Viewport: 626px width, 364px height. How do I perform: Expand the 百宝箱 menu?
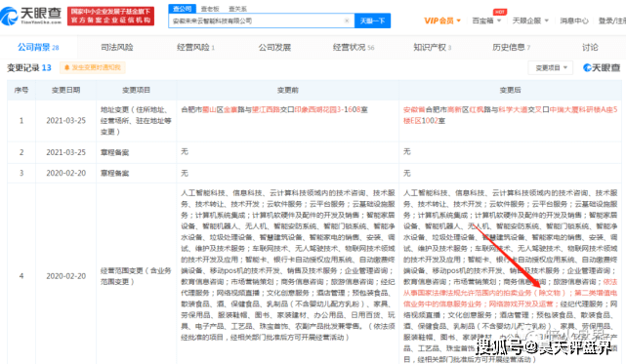[486, 20]
